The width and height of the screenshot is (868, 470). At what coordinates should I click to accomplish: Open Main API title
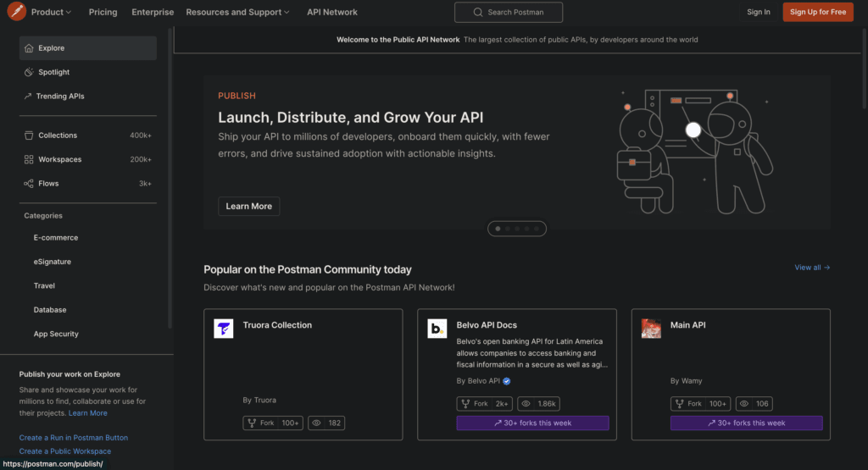coord(687,325)
